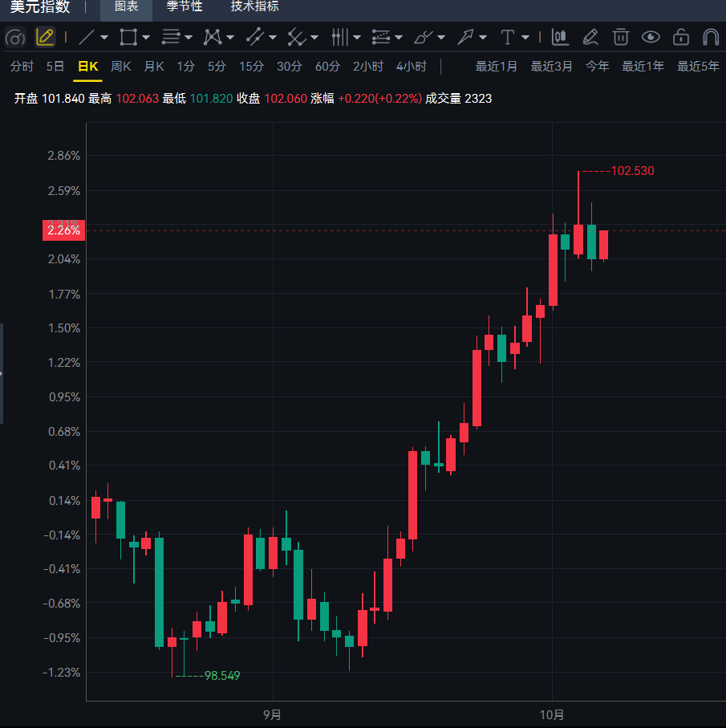Expand the pitchfork tool dropdown
The image size is (726, 728).
tap(314, 37)
